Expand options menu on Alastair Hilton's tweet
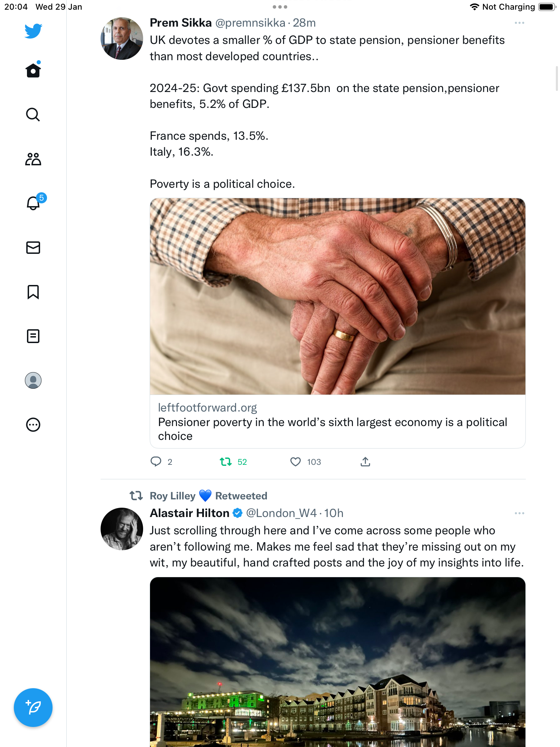The width and height of the screenshot is (560, 747). (x=520, y=513)
